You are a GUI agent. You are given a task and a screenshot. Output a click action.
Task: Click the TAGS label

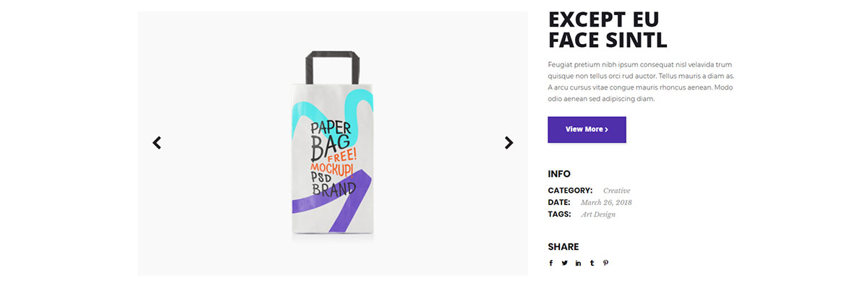click(559, 214)
